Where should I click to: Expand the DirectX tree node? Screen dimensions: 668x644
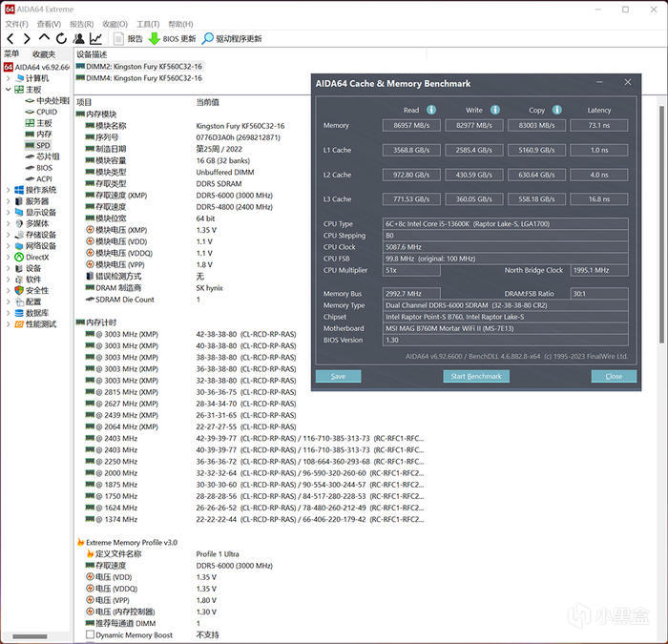pyautogui.click(x=8, y=258)
